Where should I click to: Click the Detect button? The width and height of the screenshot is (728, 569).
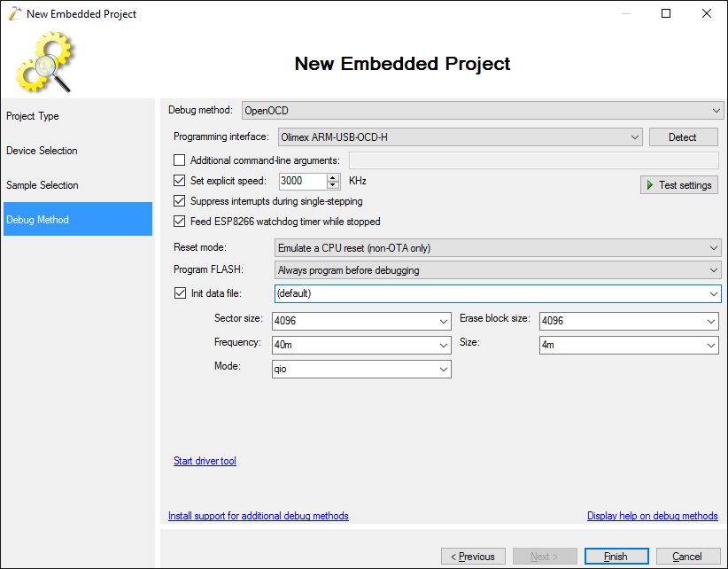point(683,137)
